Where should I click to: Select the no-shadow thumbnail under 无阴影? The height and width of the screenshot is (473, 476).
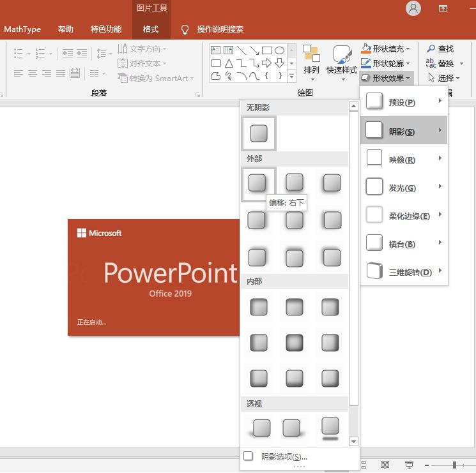[259, 133]
